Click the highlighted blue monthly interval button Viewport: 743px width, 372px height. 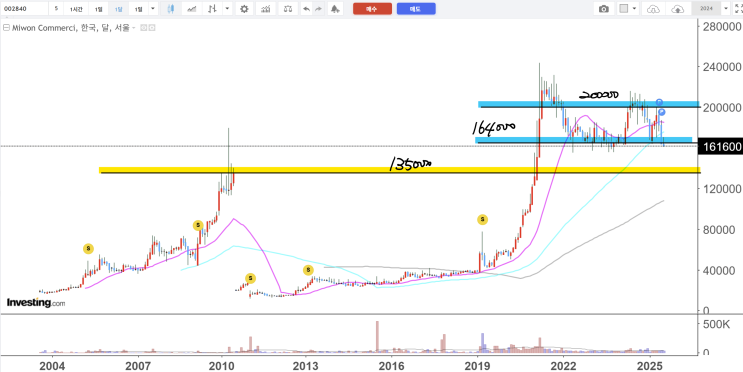pos(118,9)
